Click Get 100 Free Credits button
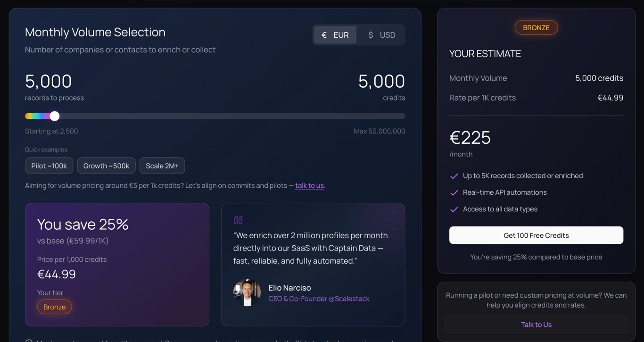The width and height of the screenshot is (644, 342). click(536, 235)
